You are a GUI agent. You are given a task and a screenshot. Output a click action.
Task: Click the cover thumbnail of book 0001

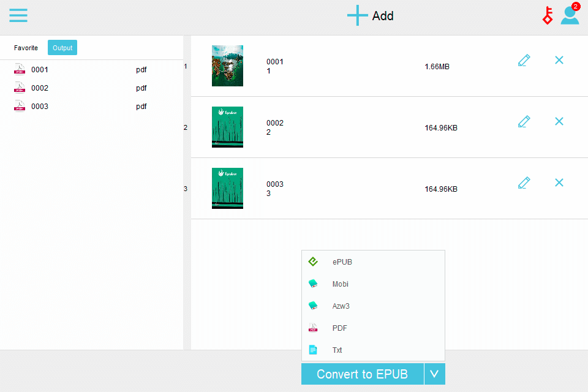pos(227,66)
